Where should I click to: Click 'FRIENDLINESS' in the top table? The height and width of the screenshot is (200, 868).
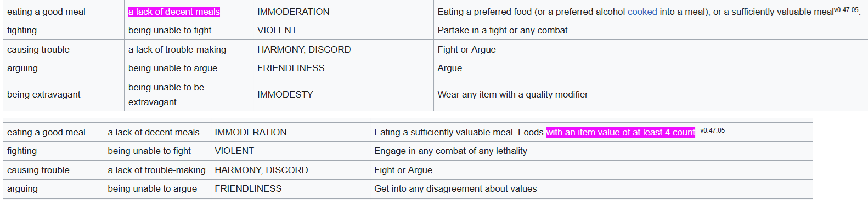click(x=291, y=68)
